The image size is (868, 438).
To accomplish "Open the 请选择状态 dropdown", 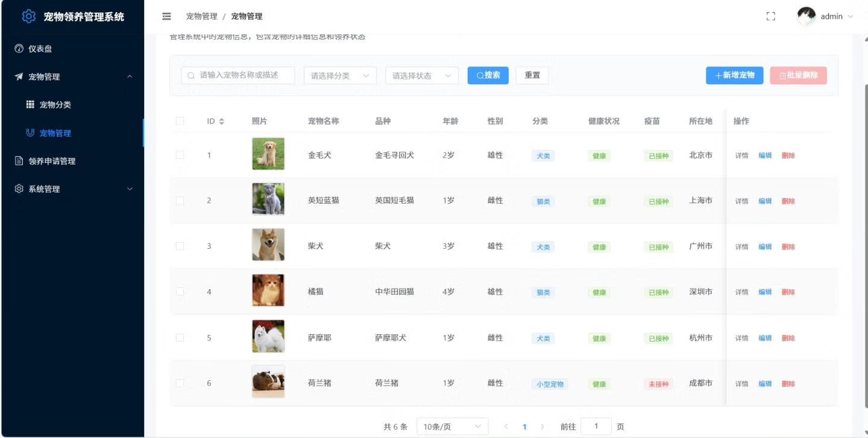I will [421, 76].
